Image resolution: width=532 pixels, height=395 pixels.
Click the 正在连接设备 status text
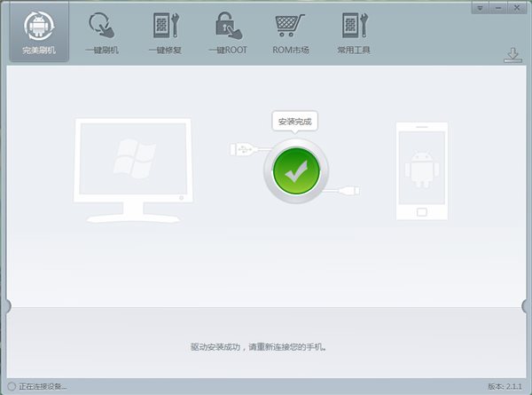pyautogui.click(x=43, y=386)
